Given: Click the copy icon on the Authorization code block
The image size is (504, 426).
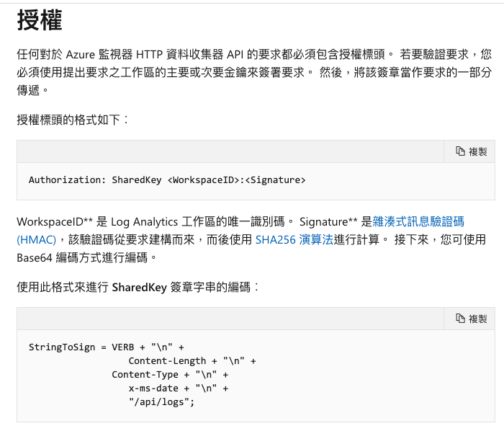Looking at the screenshot, I should point(460,151).
